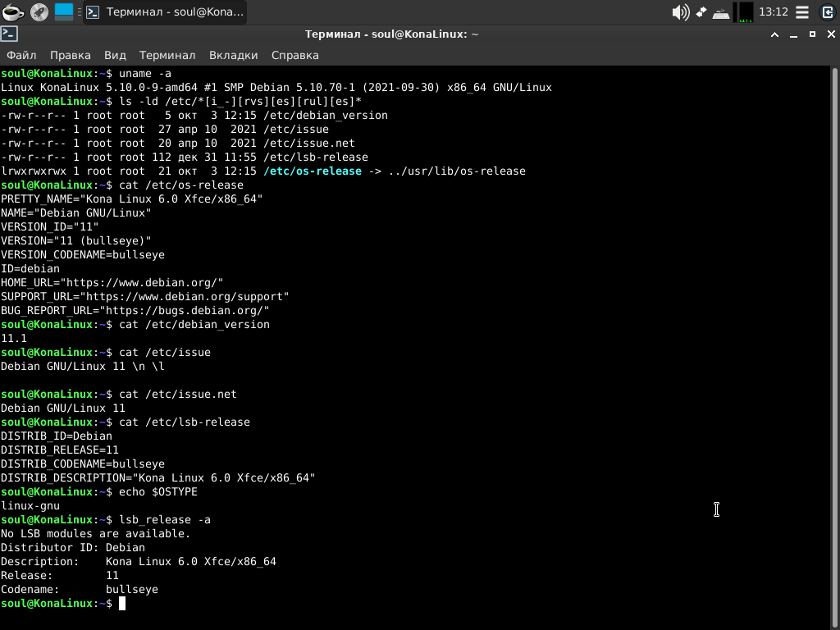Image resolution: width=840 pixels, height=630 pixels.
Task: Open the Справка menu
Action: coord(295,55)
